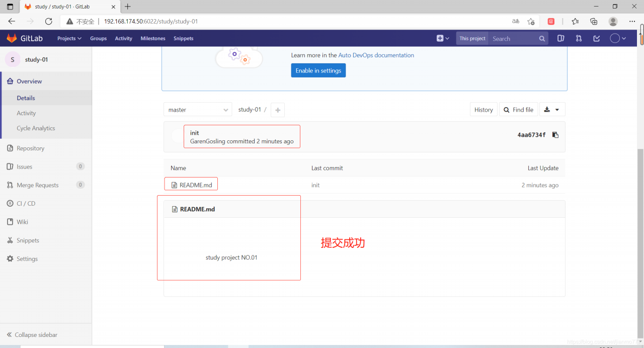Click the study-01 project name in sidebar
This screenshot has width=644, height=348.
(36, 59)
